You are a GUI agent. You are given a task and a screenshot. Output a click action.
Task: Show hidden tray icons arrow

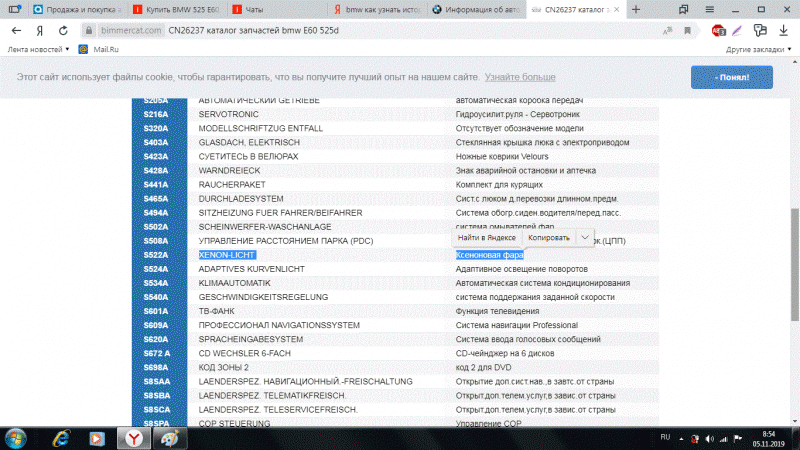coord(681,439)
